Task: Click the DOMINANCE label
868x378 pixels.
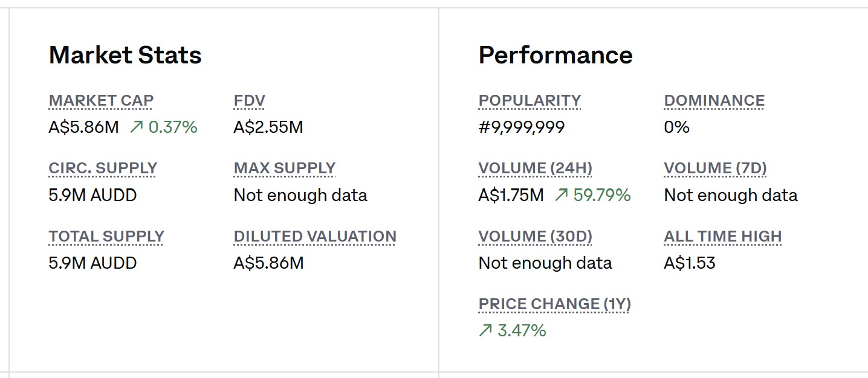Action: [714, 101]
